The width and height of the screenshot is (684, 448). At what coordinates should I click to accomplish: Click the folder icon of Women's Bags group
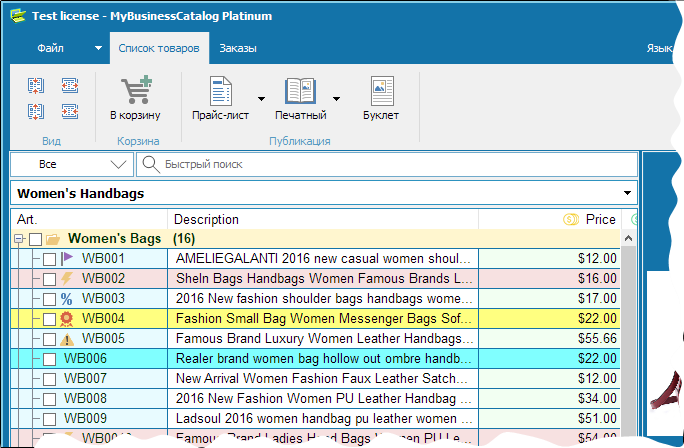[x=53, y=239]
